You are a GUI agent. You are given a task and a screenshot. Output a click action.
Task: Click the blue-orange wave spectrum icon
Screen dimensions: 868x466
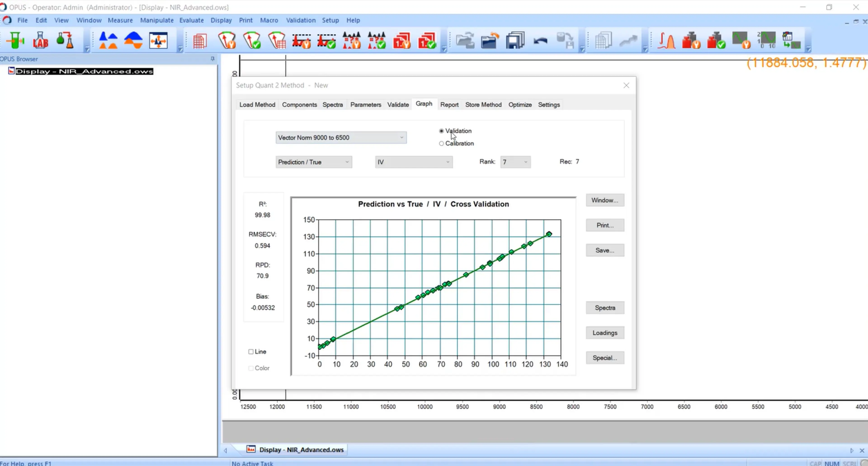coord(133,40)
